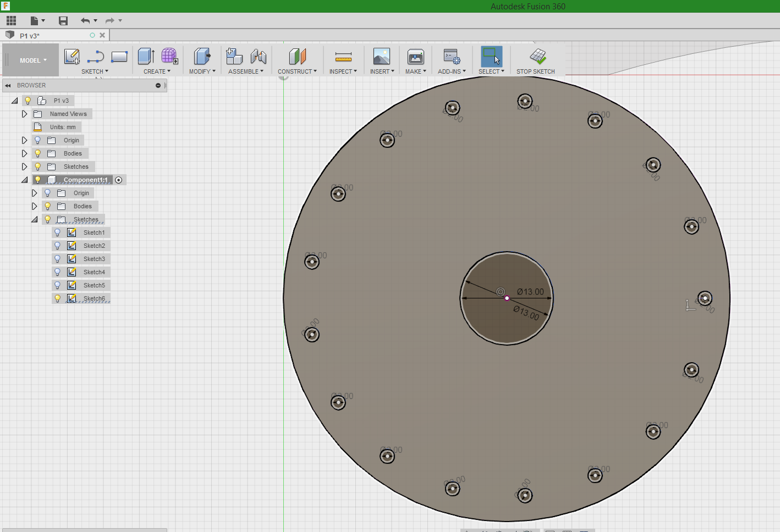Viewport: 780px width, 532px height.
Task: Toggle visibility of top-level Origin
Action: (x=38, y=140)
